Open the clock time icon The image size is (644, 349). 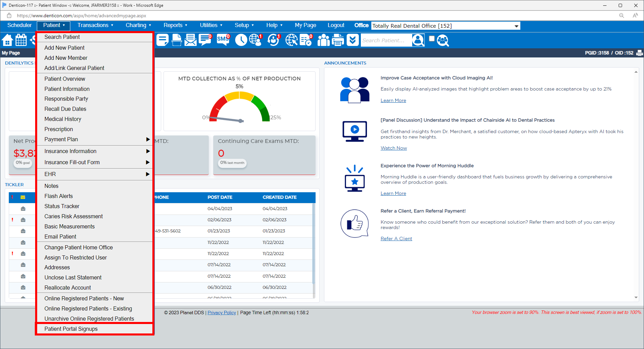tap(241, 40)
